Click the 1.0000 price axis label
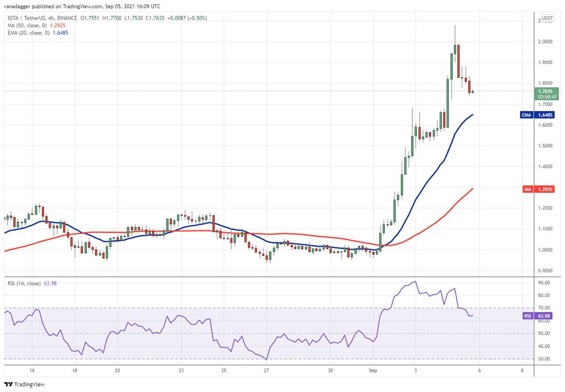 click(x=546, y=250)
